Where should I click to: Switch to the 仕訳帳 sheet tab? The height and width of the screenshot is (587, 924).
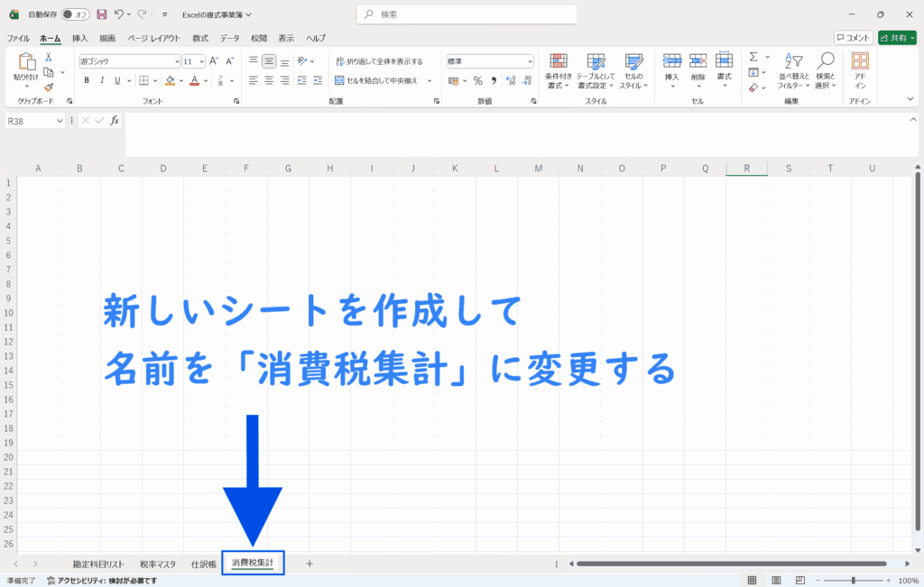(x=203, y=564)
